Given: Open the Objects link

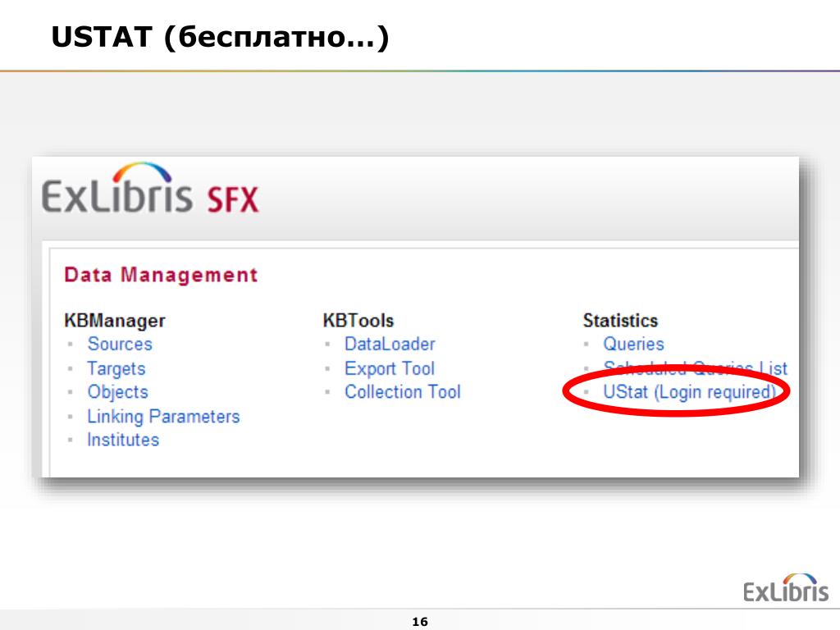Looking at the screenshot, I should pyautogui.click(x=118, y=392).
